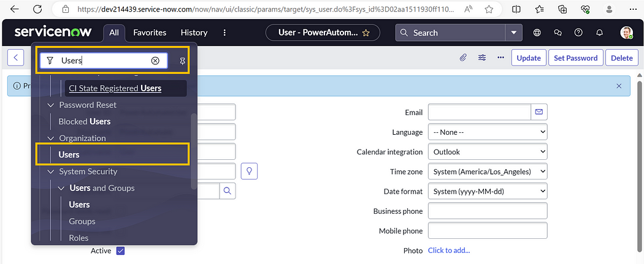The width and height of the screenshot is (644, 264).
Task: Open the form more options ellipsis
Action: point(500,58)
